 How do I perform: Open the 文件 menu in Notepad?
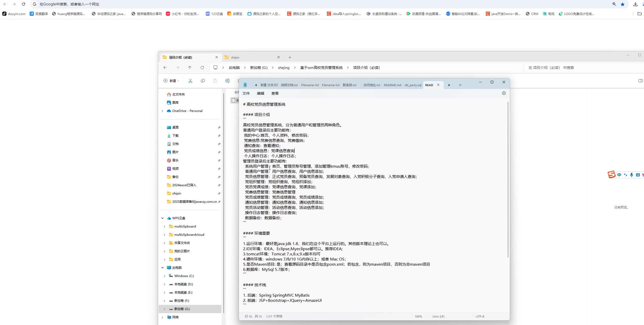(x=246, y=93)
